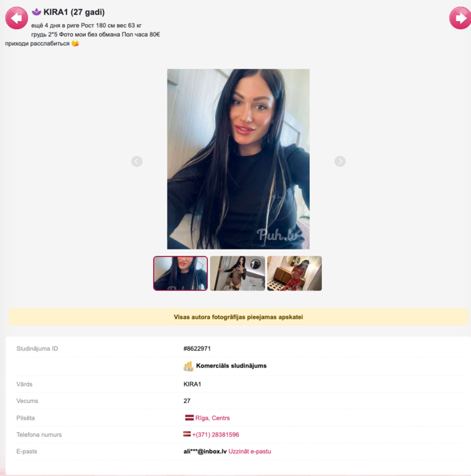Click the yellow Visas autora fotogrāfijas banner
The height and width of the screenshot is (476, 471).
(x=239, y=317)
